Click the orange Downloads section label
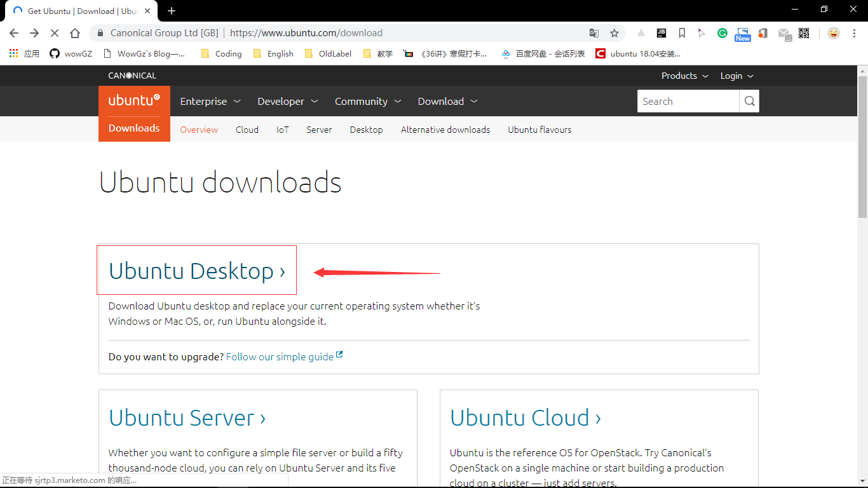 [134, 128]
